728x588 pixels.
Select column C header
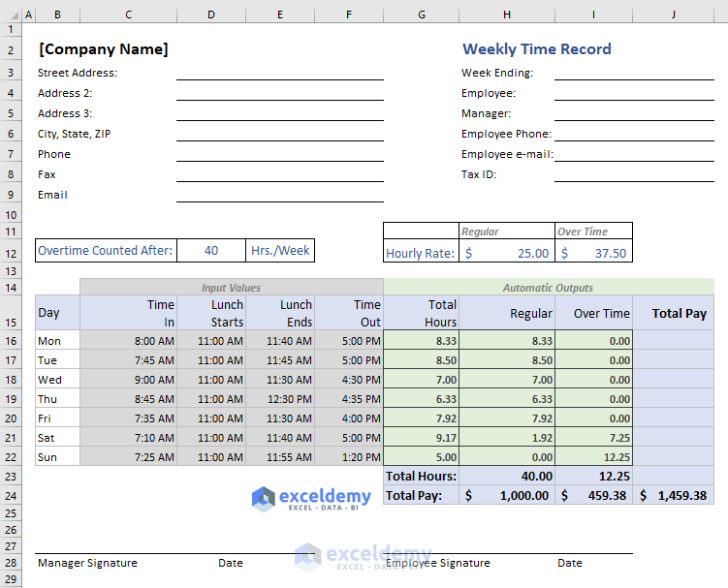[x=128, y=15]
